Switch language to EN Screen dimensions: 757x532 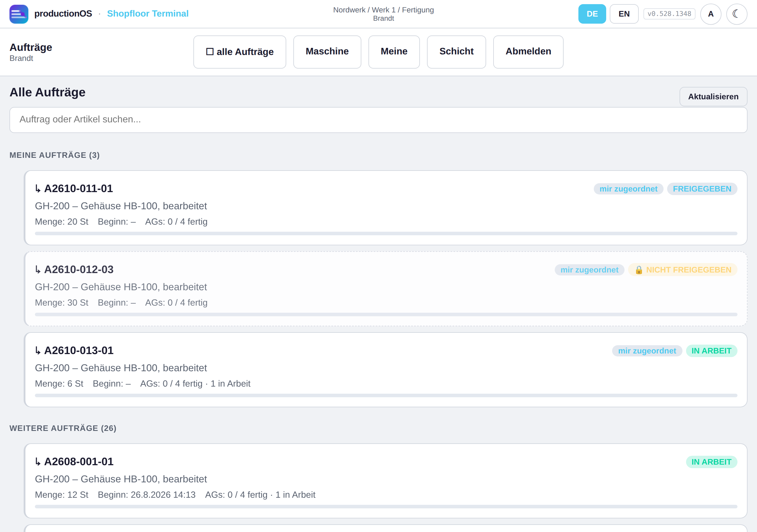(624, 14)
